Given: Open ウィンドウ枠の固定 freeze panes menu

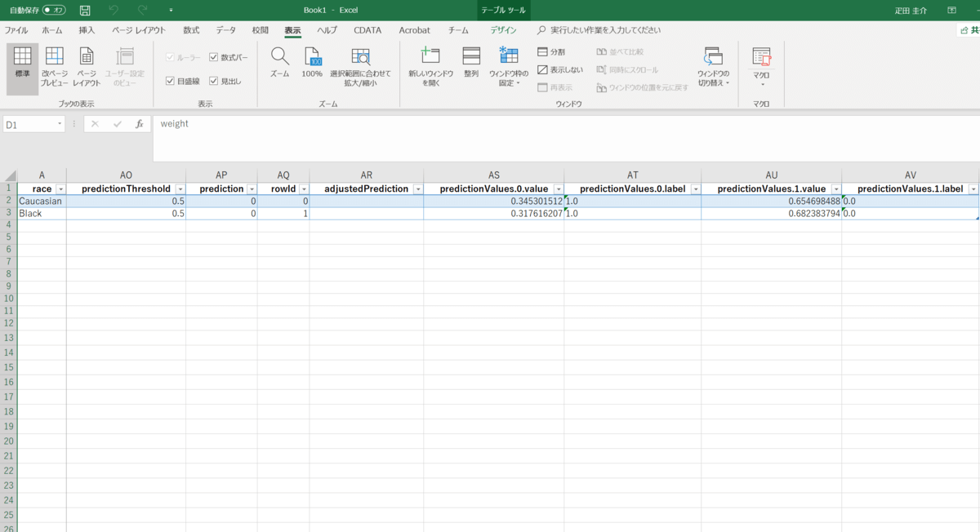Looking at the screenshot, I should pyautogui.click(x=509, y=67).
